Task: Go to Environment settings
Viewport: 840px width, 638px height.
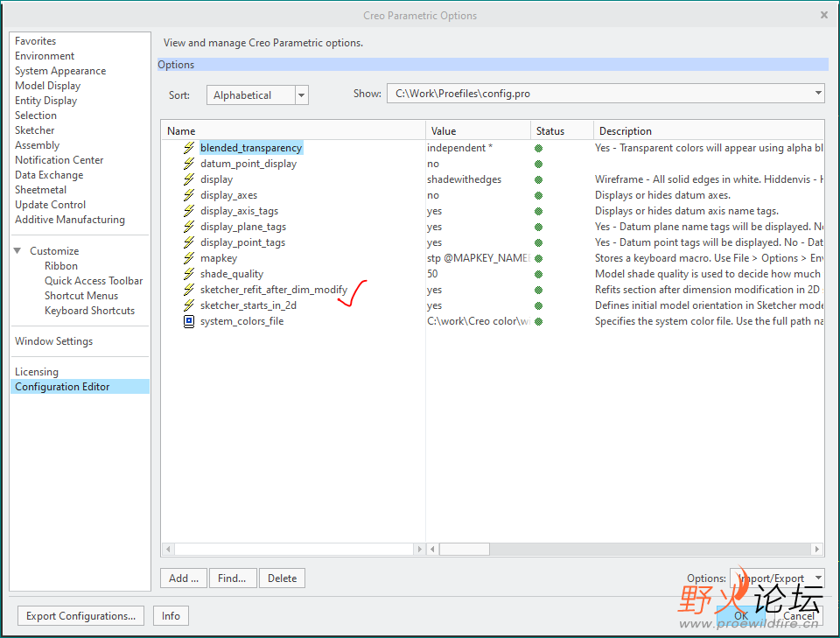Action: click(45, 56)
